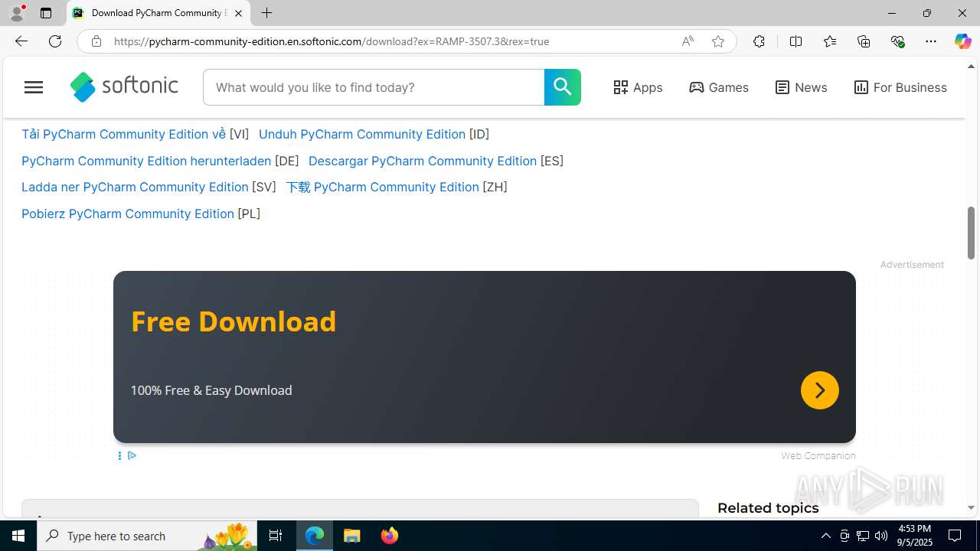980x551 pixels.
Task: Open Task View on taskbar
Action: coord(276,536)
